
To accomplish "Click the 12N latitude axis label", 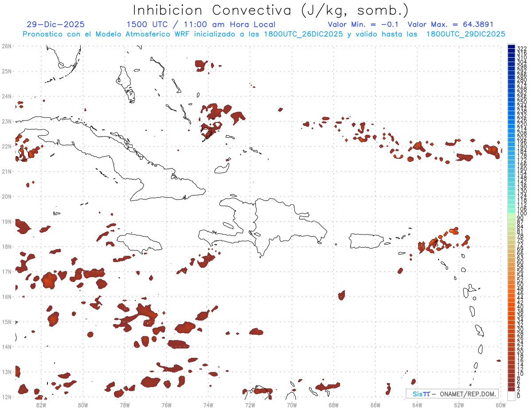I will click(6, 397).
